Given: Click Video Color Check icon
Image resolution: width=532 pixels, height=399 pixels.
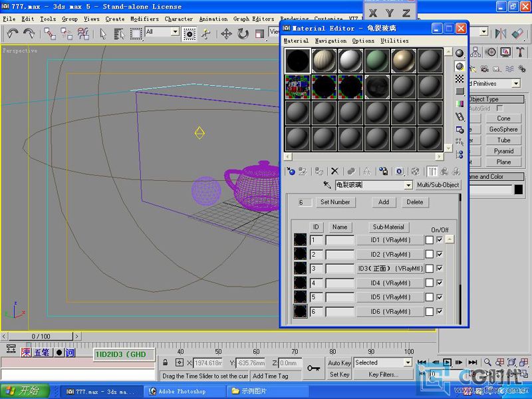Looking at the screenshot, I should (460, 104).
